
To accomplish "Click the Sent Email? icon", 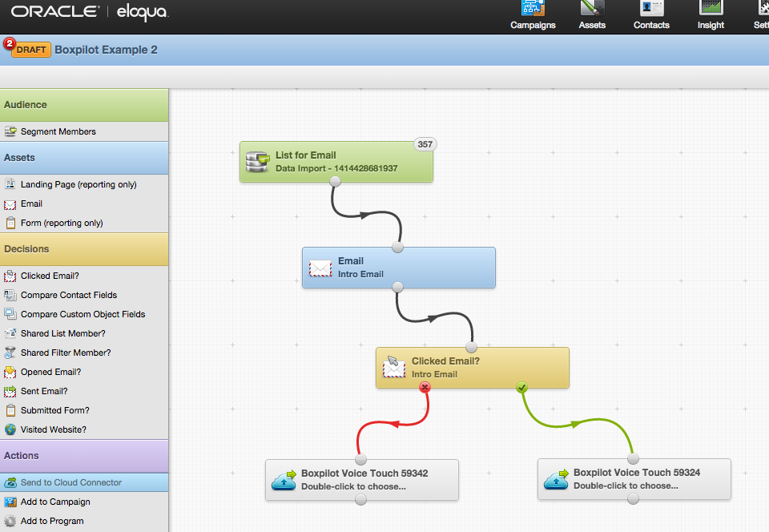I will click(x=10, y=391).
